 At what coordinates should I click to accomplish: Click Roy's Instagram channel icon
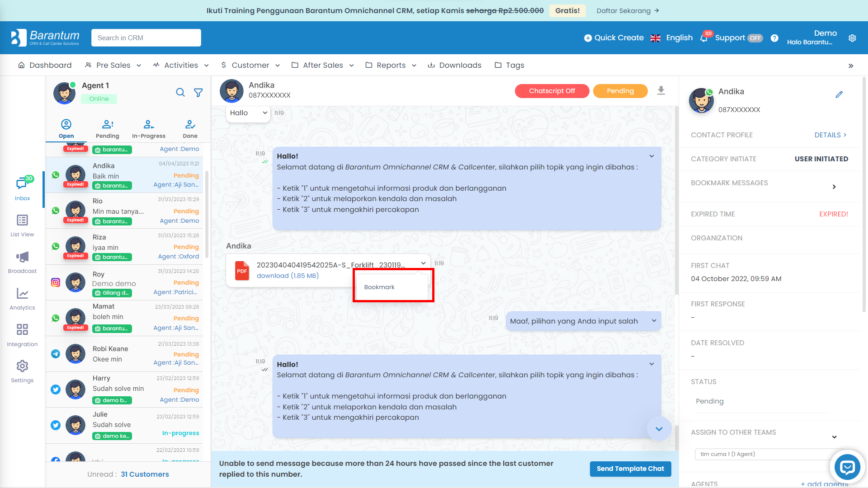(56, 282)
